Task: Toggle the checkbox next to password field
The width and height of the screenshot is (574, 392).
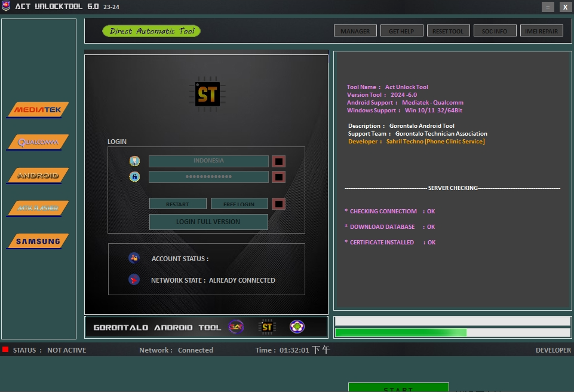Action: tap(278, 177)
